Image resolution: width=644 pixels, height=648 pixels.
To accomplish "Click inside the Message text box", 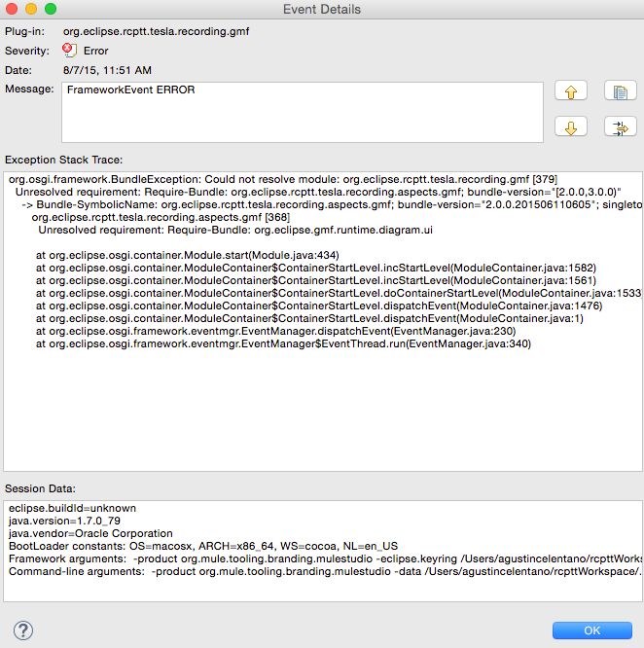I will tap(303, 112).
